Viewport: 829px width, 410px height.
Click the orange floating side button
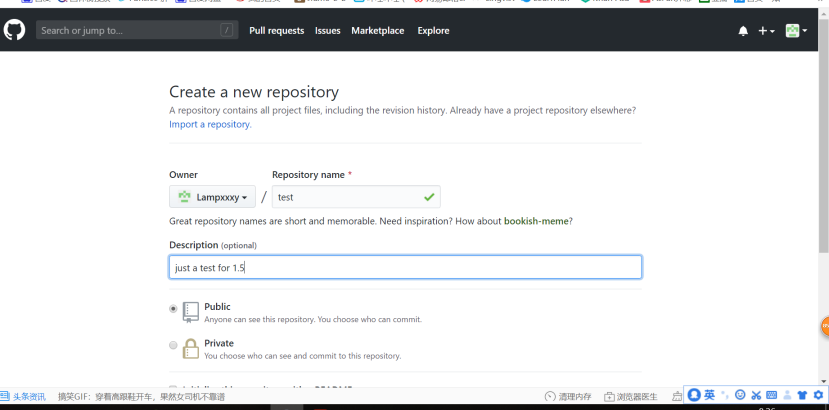coord(825,327)
